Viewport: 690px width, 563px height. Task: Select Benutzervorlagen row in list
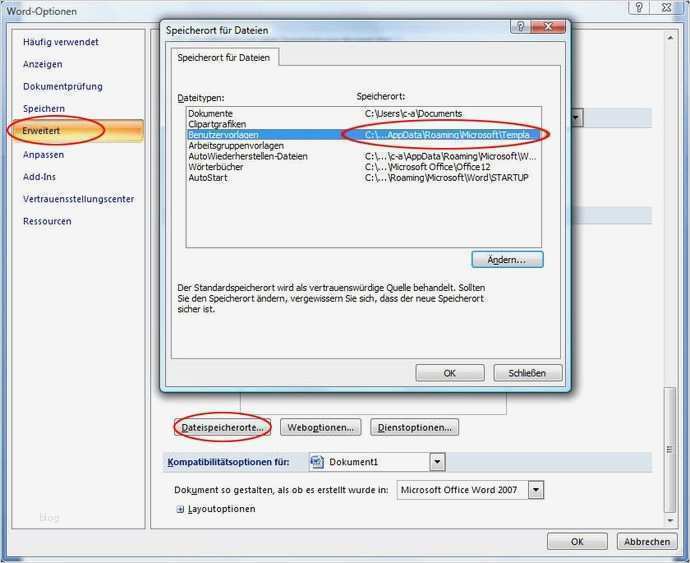[363, 135]
